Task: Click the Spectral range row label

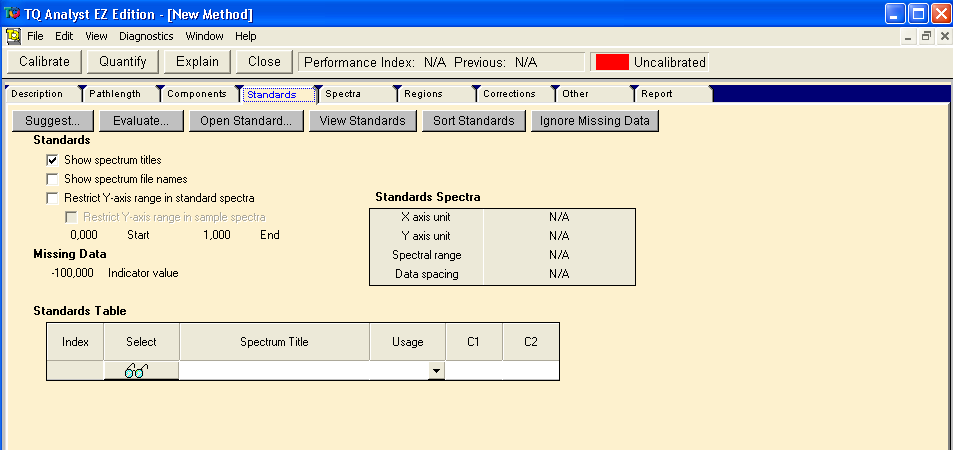Action: tap(427, 255)
